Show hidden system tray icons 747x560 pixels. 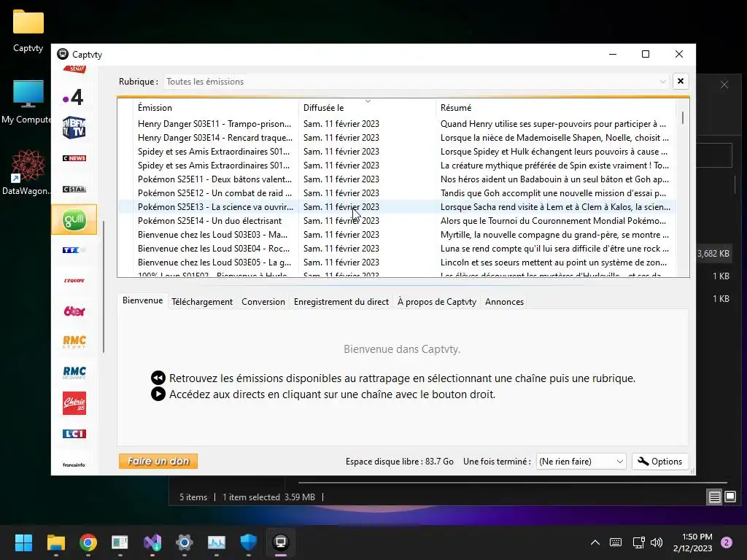(595, 542)
